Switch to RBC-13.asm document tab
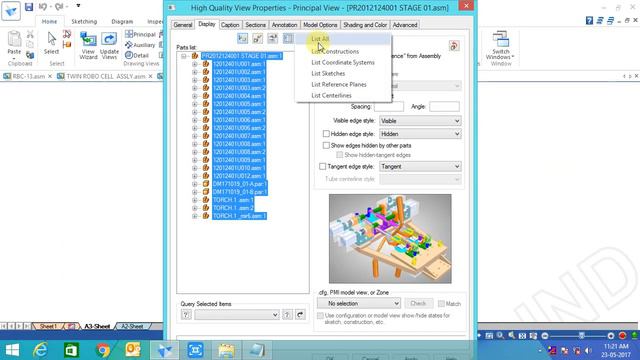This screenshot has width=640, height=360. (28, 76)
